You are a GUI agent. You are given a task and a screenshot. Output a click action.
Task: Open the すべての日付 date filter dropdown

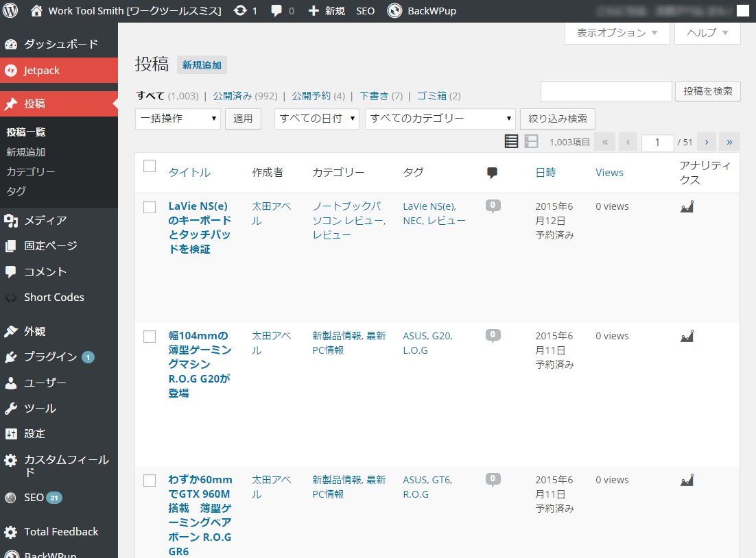tap(317, 119)
